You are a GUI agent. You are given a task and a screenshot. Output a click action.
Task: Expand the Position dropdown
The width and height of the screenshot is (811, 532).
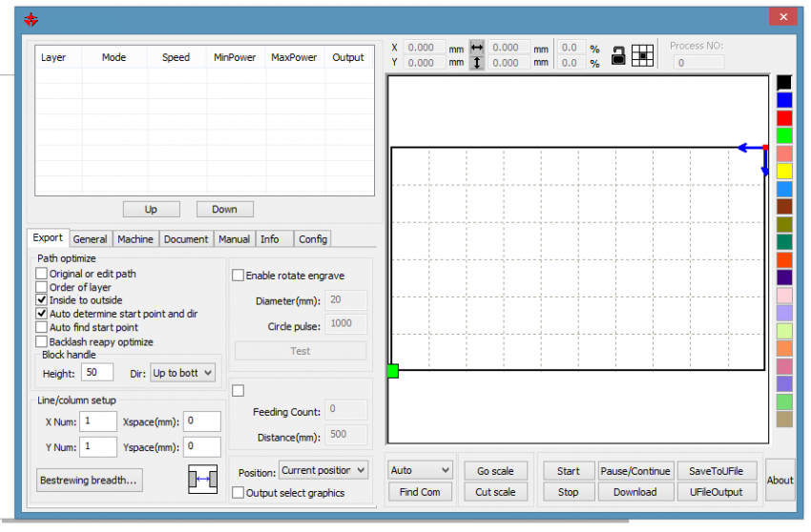click(x=322, y=470)
